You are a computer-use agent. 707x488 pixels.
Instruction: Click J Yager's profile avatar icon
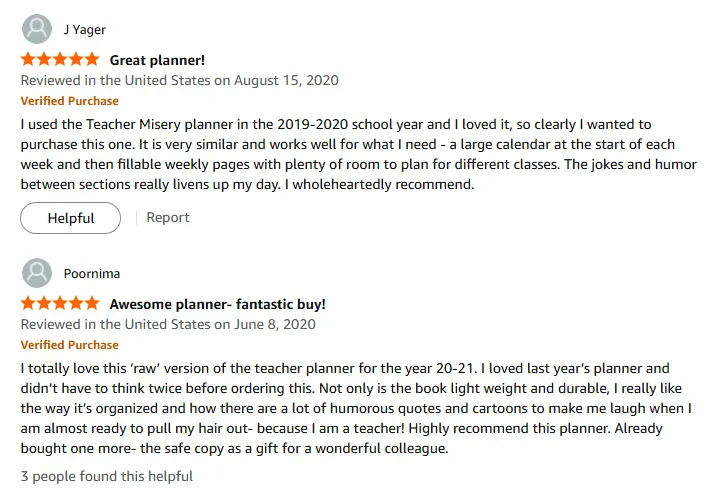tap(37, 29)
